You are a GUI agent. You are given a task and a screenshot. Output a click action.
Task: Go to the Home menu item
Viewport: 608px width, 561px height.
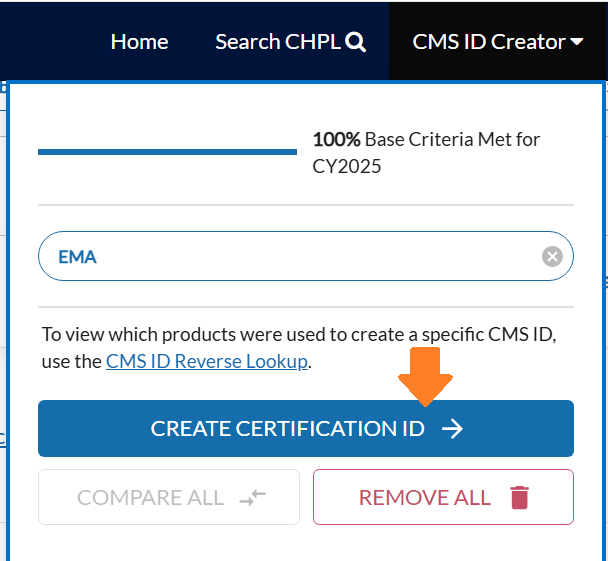pyautogui.click(x=139, y=42)
